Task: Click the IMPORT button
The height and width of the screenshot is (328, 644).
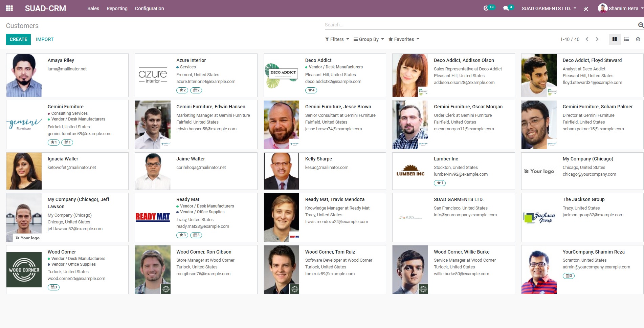Action: pos(45,39)
